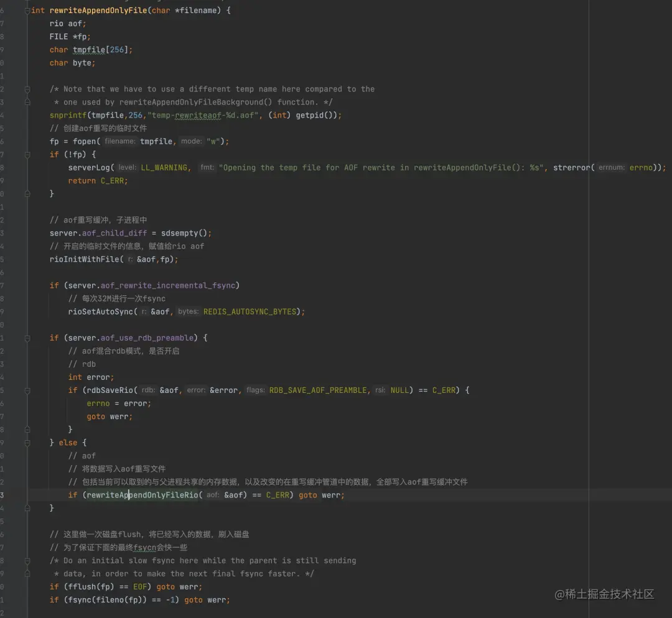The height and width of the screenshot is (618, 672).
Task: Click the "fopen(" call
Action: [86, 141]
